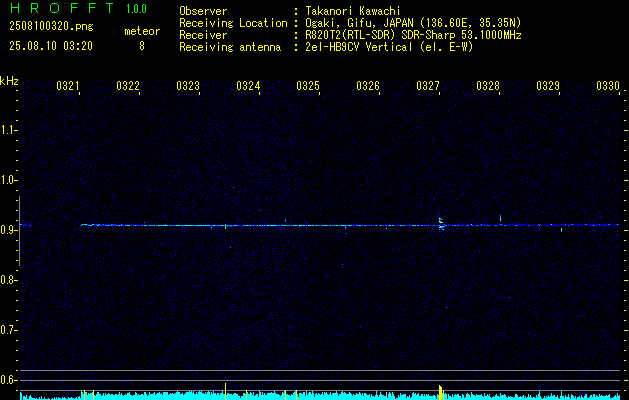The width and height of the screenshot is (629, 400).
Task: Click observer name Takanori Kawachi
Action: (x=353, y=11)
